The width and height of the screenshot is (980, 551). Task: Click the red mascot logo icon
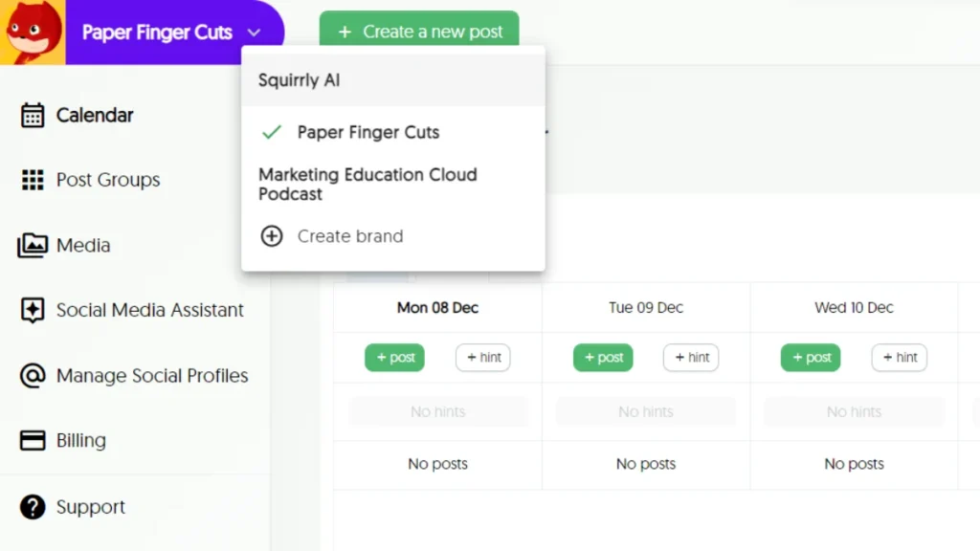[33, 33]
